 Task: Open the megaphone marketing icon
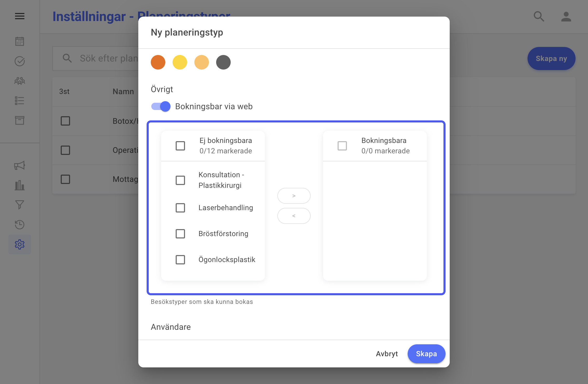(20, 165)
